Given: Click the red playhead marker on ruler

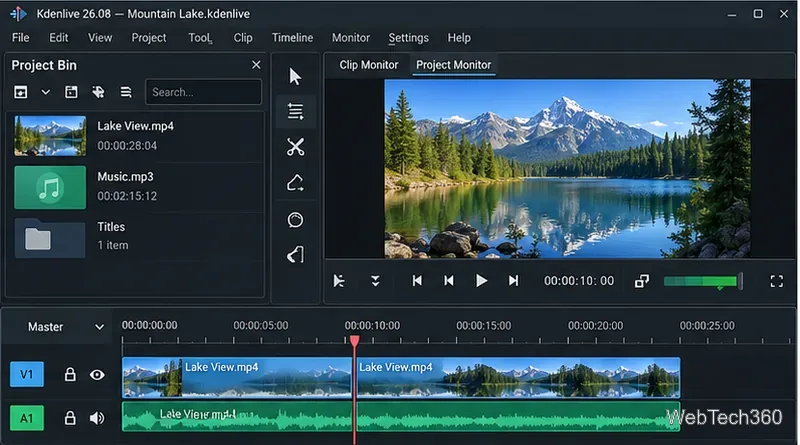Looking at the screenshot, I should [355, 341].
